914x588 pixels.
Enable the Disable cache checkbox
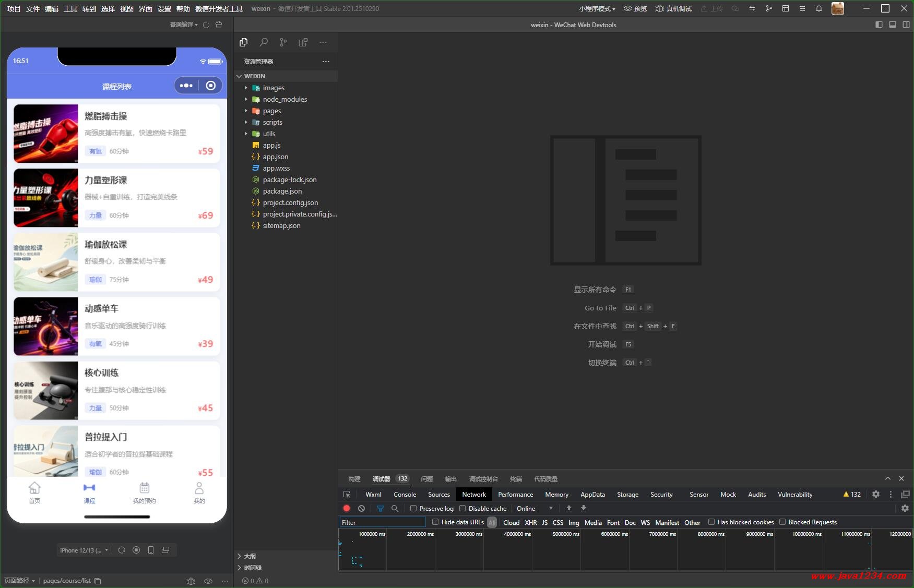point(462,508)
